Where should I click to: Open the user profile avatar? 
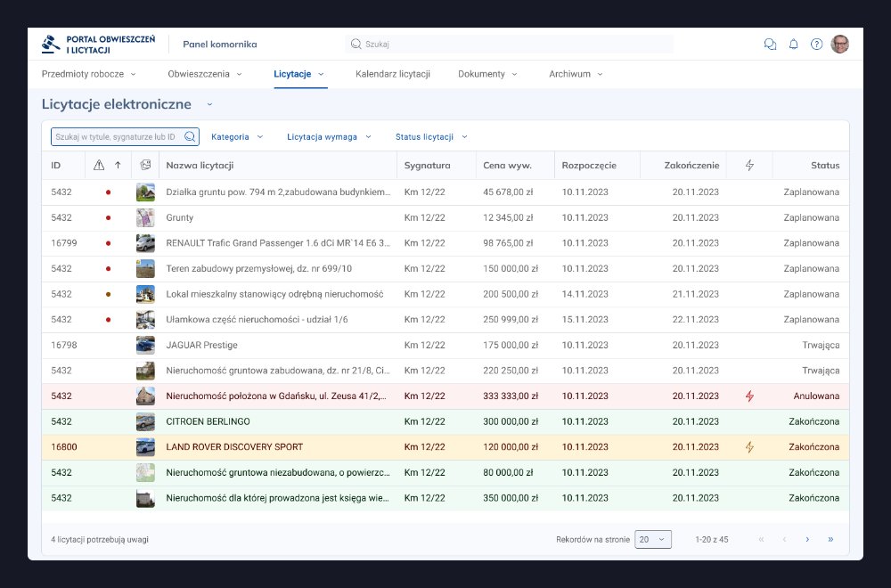(840, 45)
